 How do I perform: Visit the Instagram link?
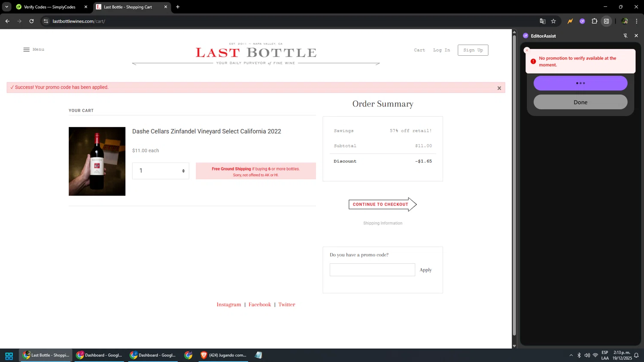pyautogui.click(x=229, y=305)
